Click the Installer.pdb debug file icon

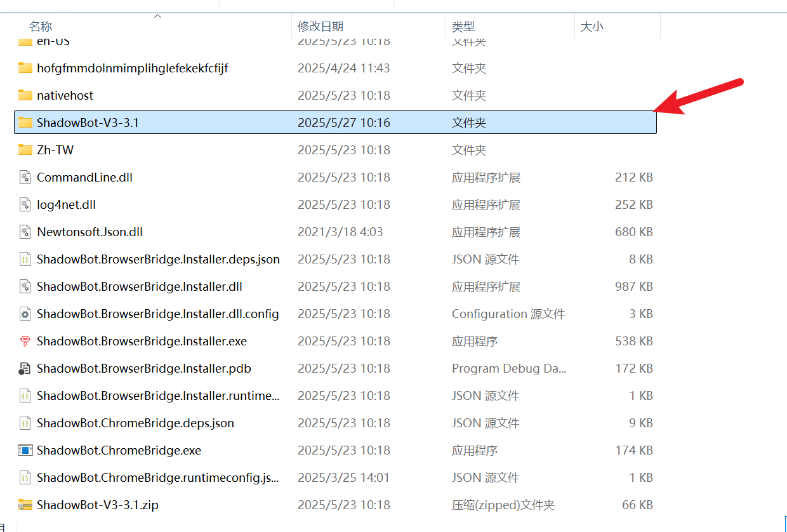tap(25, 368)
